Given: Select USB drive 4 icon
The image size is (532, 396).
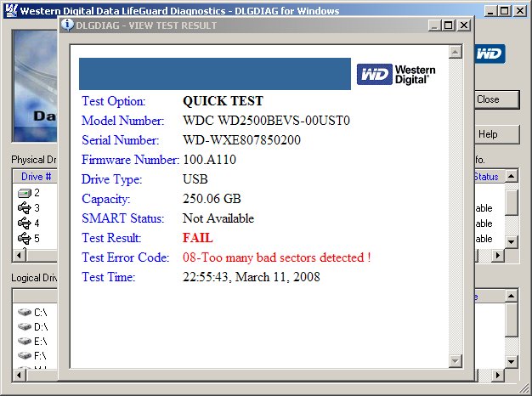Looking at the screenshot, I should [24, 223].
